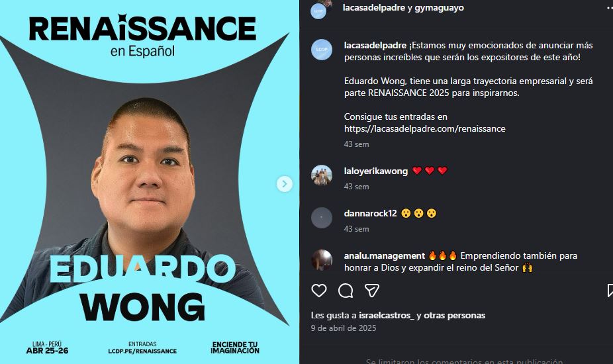The width and height of the screenshot is (613, 364).
Task: Share the post via paper plane icon
Action: 372,291
